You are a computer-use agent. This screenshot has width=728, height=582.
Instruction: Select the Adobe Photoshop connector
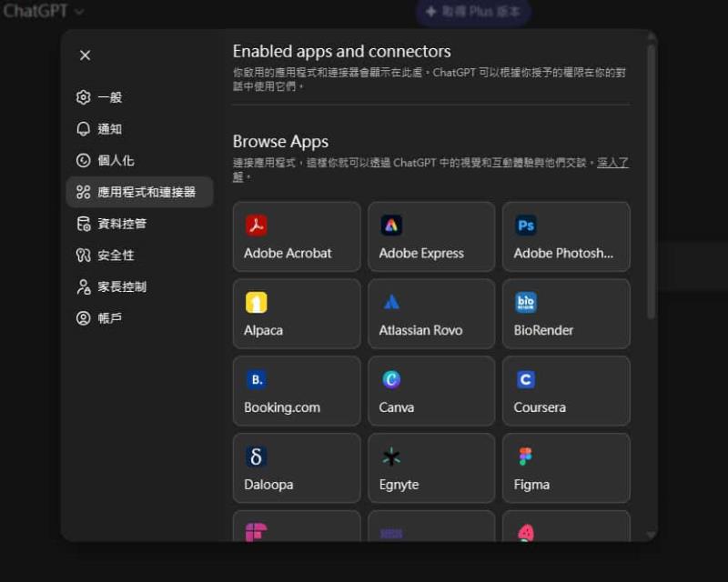coord(565,236)
